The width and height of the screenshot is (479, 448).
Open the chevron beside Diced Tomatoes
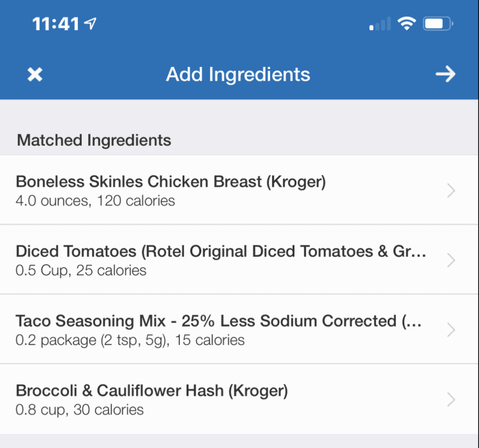[451, 260]
